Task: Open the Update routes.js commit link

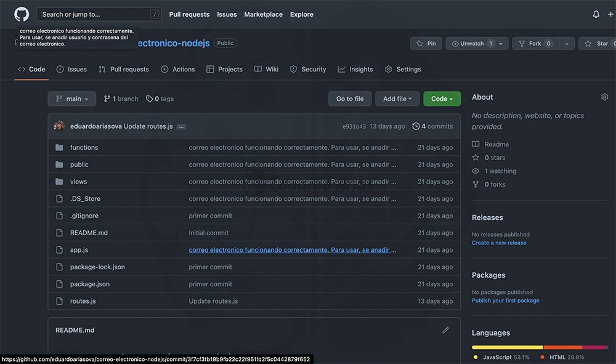Action: (x=148, y=126)
